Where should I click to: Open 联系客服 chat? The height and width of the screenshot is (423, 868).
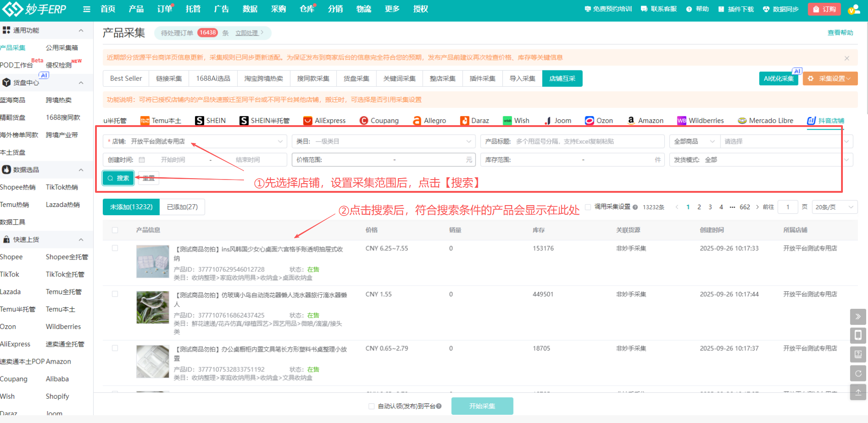click(659, 9)
